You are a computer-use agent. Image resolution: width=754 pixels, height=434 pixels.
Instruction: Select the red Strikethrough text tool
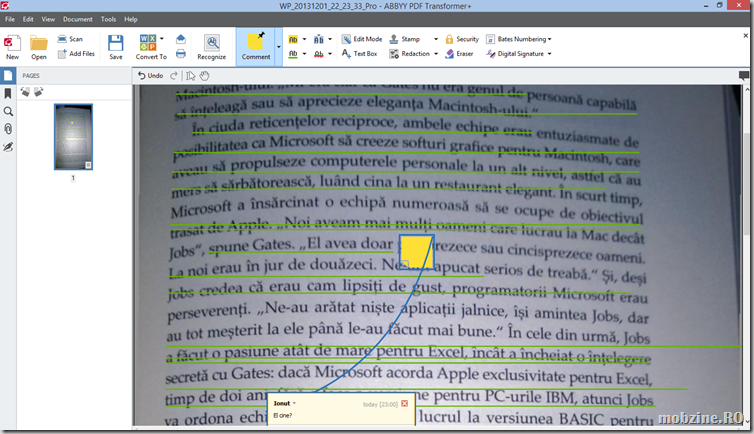tap(318, 54)
